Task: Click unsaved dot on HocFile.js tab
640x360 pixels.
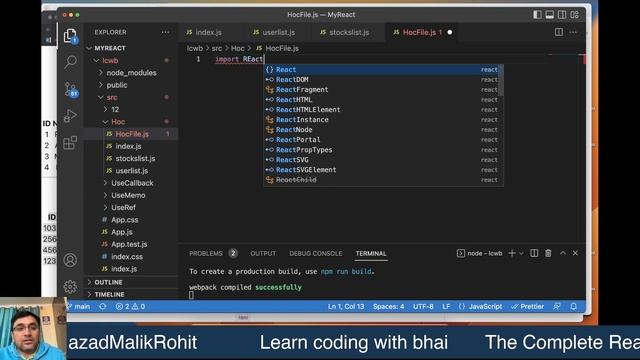Action: click(450, 32)
